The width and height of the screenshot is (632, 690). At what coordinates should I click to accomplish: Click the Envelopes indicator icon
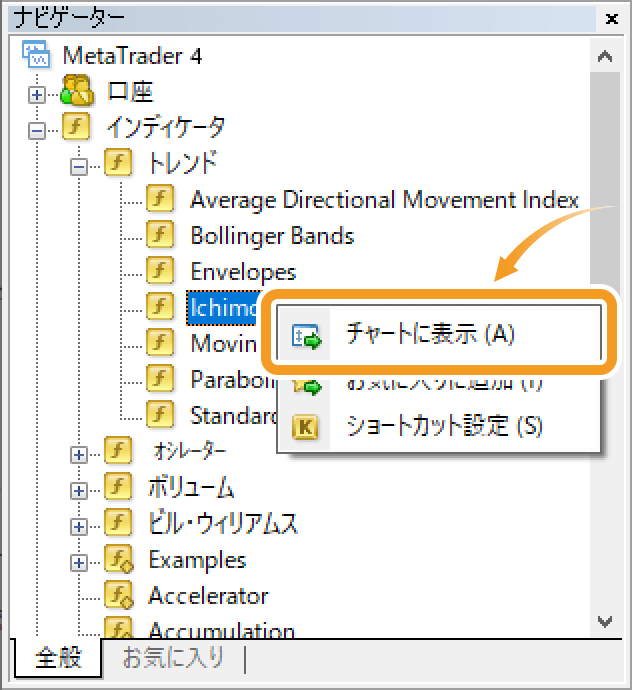160,271
